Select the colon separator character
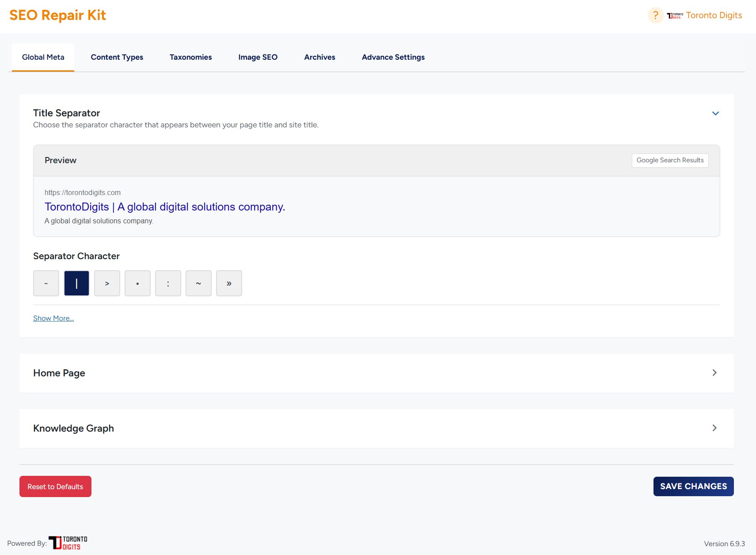Image resolution: width=756 pixels, height=555 pixels. click(168, 283)
